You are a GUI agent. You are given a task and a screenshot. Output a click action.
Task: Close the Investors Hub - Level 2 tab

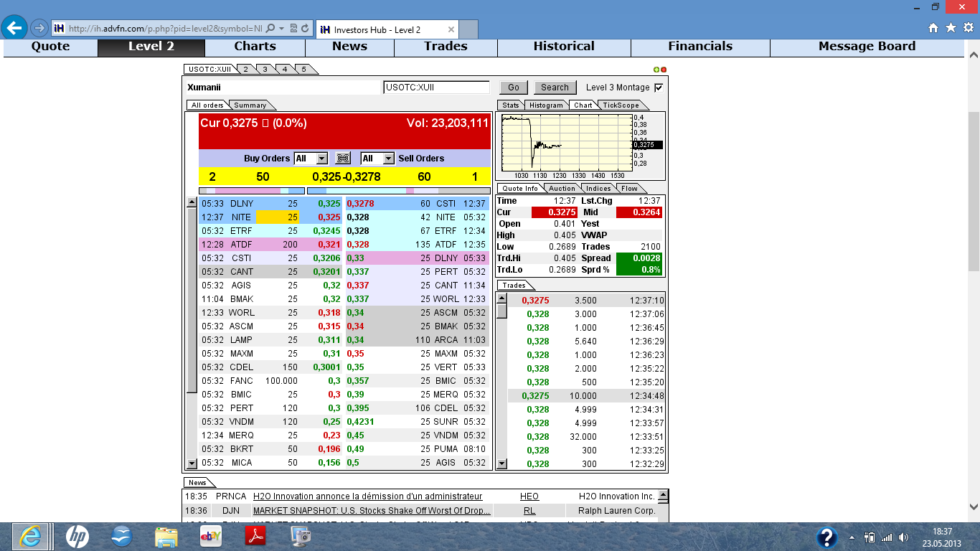point(451,29)
